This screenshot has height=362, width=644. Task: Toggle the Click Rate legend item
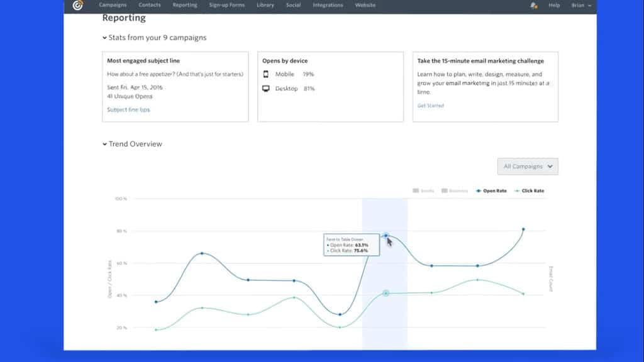click(x=530, y=191)
